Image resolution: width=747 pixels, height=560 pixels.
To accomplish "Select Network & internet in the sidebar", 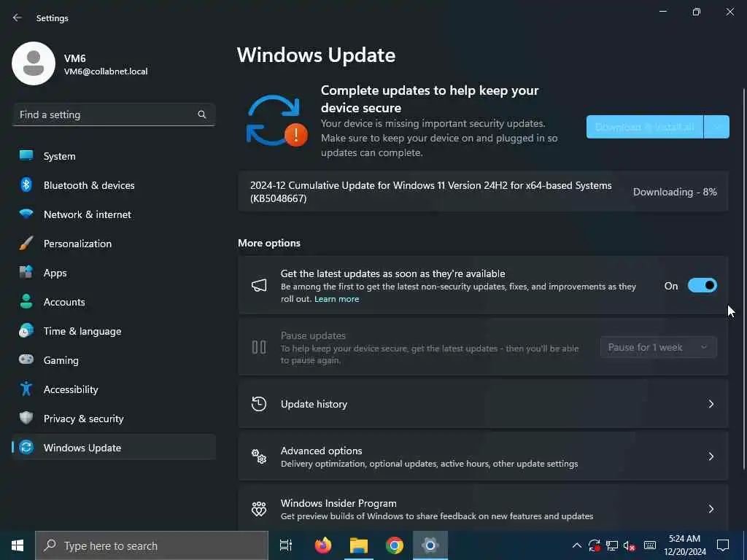I will coord(113,214).
